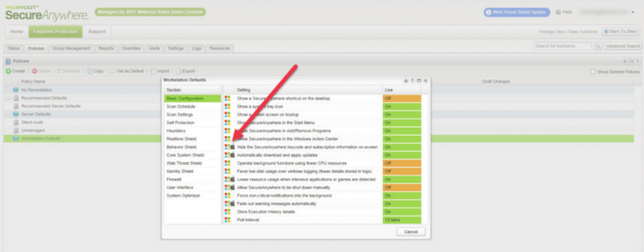This screenshot has height=252, width=644.
Task: Select the Unmanaged policy row
Action: pyautogui.click(x=319, y=130)
